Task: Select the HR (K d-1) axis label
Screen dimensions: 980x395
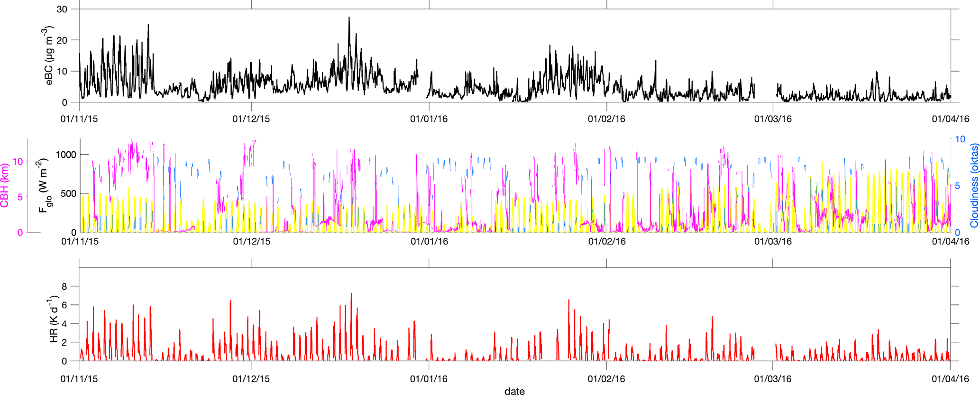Action: (54, 319)
